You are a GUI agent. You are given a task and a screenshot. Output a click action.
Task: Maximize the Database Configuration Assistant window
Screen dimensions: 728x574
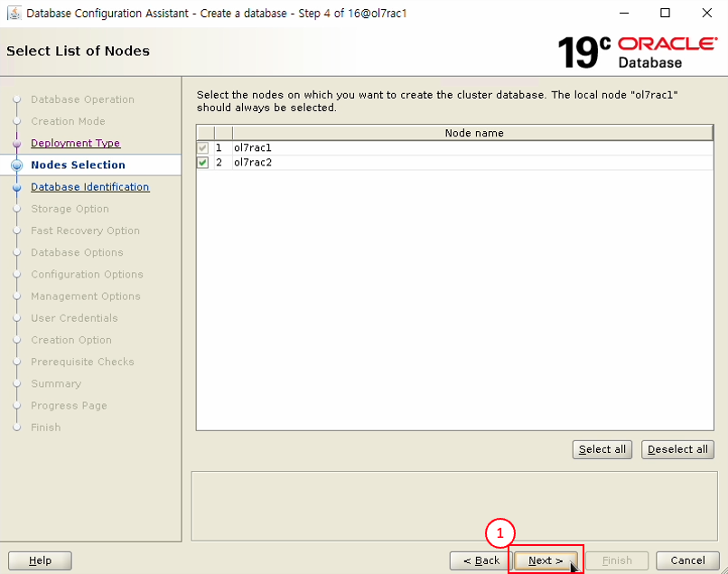click(x=665, y=13)
